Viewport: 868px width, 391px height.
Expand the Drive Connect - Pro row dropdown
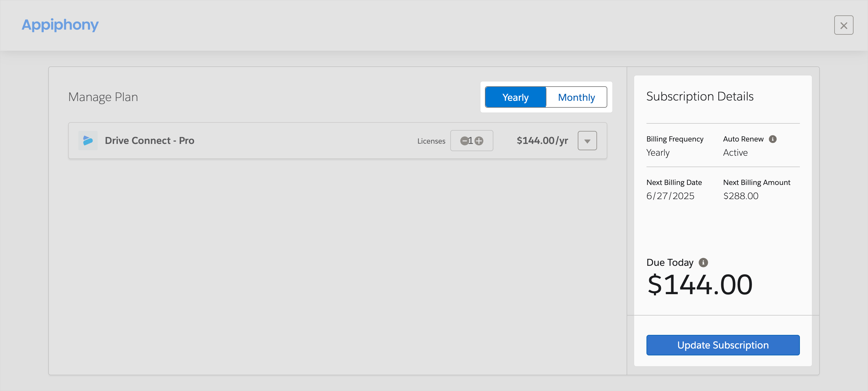(x=587, y=141)
